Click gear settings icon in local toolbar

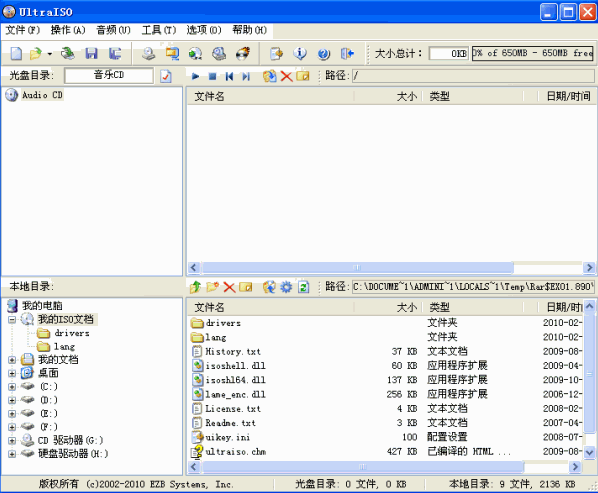[286, 287]
